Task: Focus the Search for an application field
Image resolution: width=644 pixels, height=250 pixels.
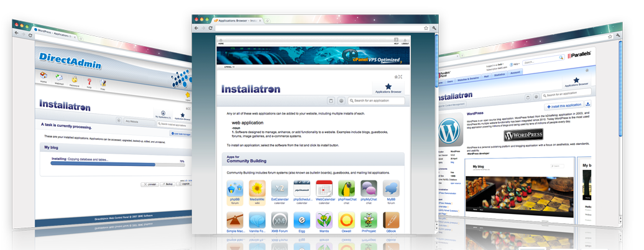Action: pos(377,101)
